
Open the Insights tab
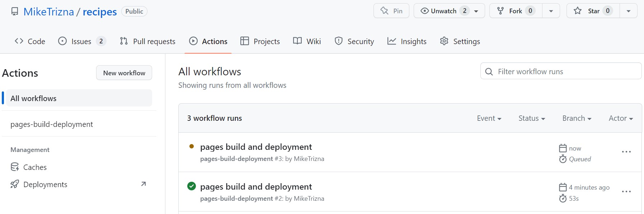(407, 41)
